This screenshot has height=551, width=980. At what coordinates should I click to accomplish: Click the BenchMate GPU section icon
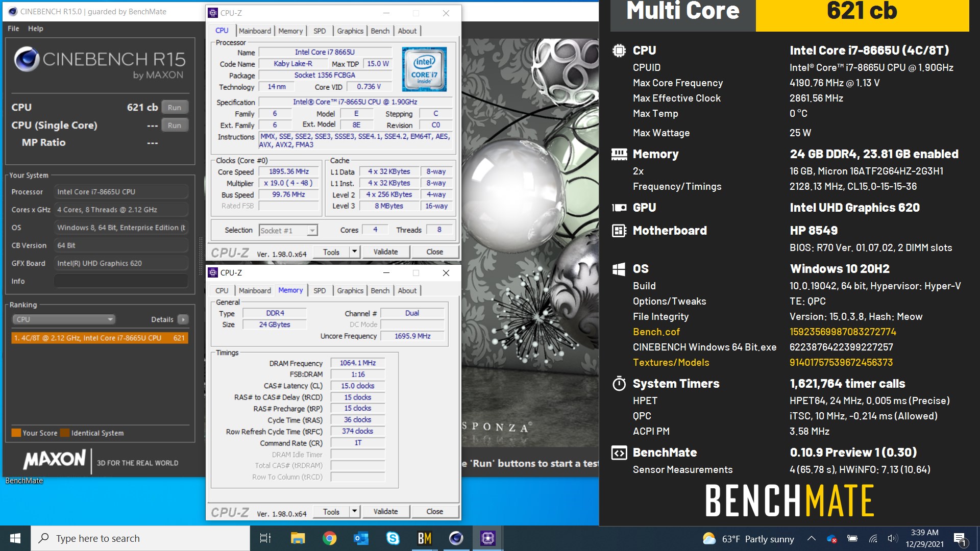(619, 208)
